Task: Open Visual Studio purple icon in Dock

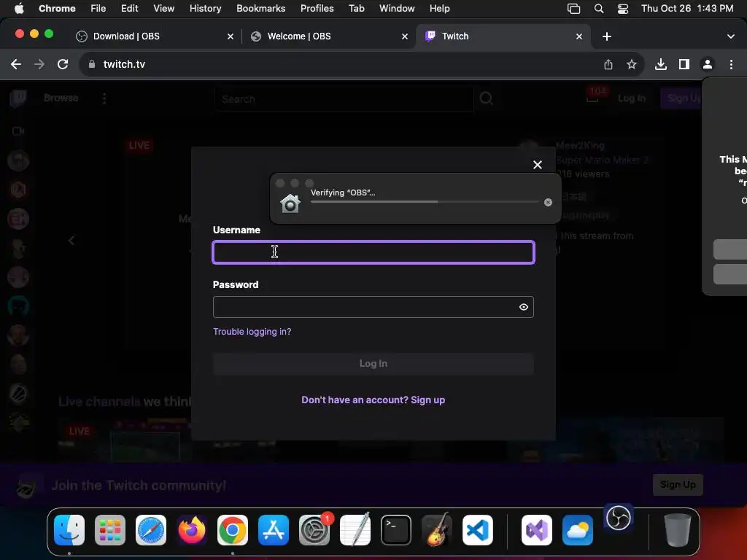Action: pyautogui.click(x=537, y=530)
